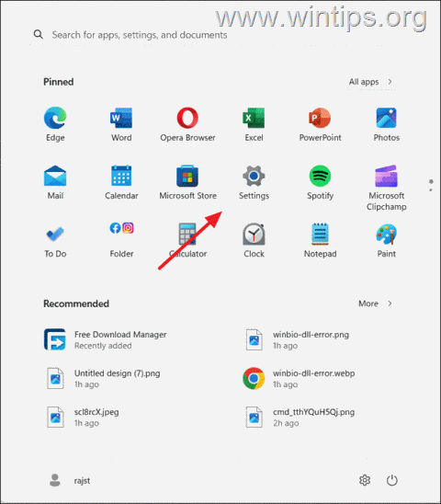The image size is (441, 504).
Task: Open Microsoft Store
Action: pyautogui.click(x=188, y=182)
